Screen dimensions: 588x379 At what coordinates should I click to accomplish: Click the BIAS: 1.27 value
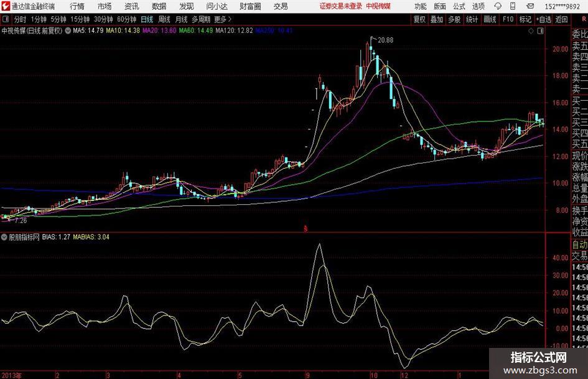coord(56,236)
